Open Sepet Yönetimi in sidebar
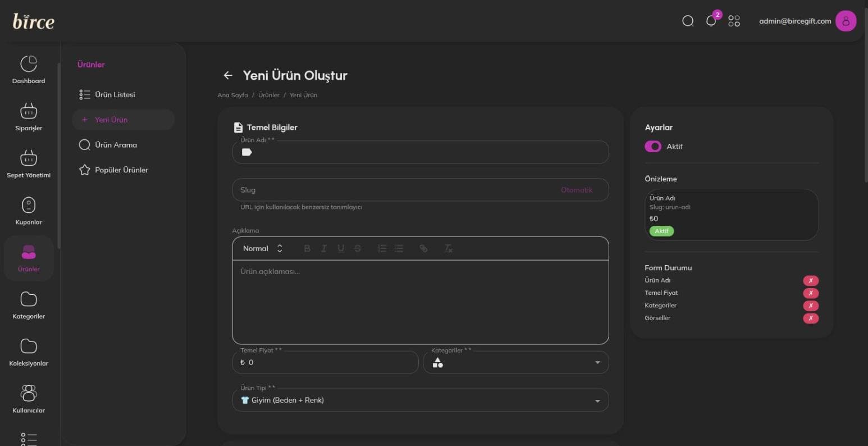Screen dimensions: 868x446 tap(29, 164)
